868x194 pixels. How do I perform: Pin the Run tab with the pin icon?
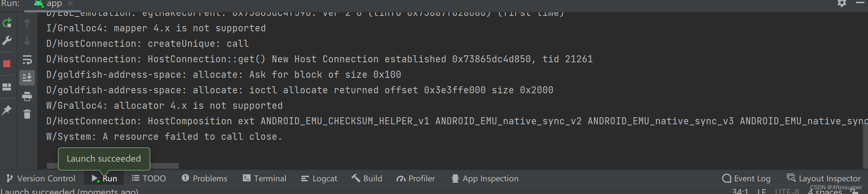7,110
